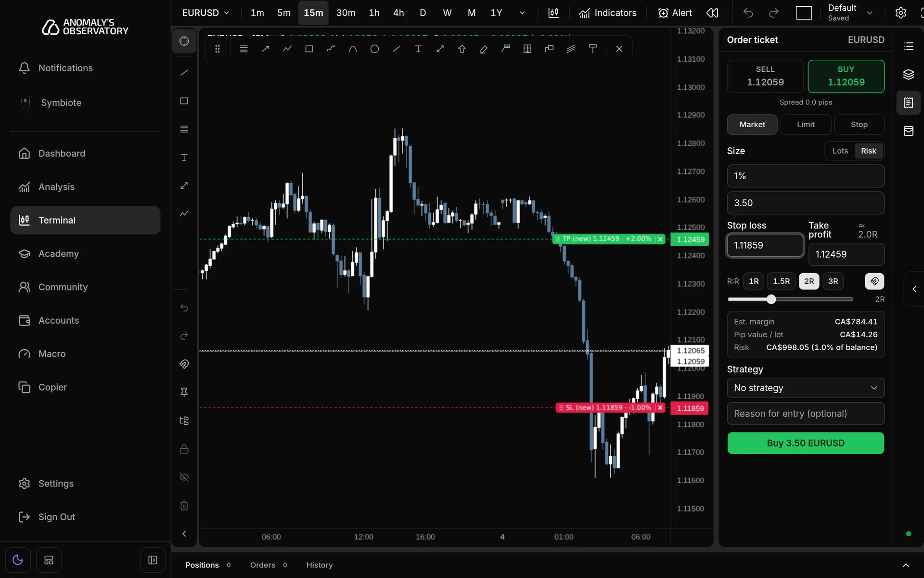Image resolution: width=924 pixels, height=578 pixels.
Task: Select the 1h timeframe
Action: [374, 13]
